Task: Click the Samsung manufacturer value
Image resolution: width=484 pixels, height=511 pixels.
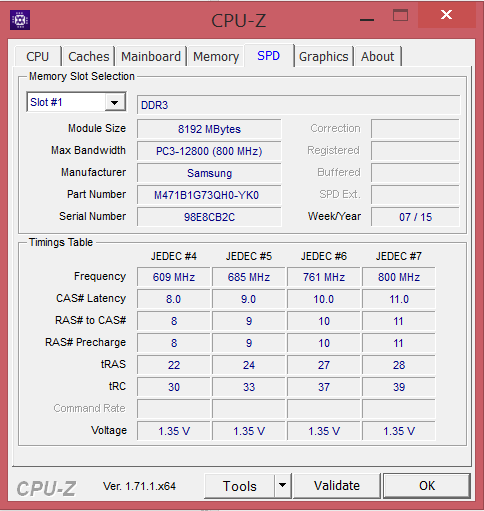Action: (209, 173)
